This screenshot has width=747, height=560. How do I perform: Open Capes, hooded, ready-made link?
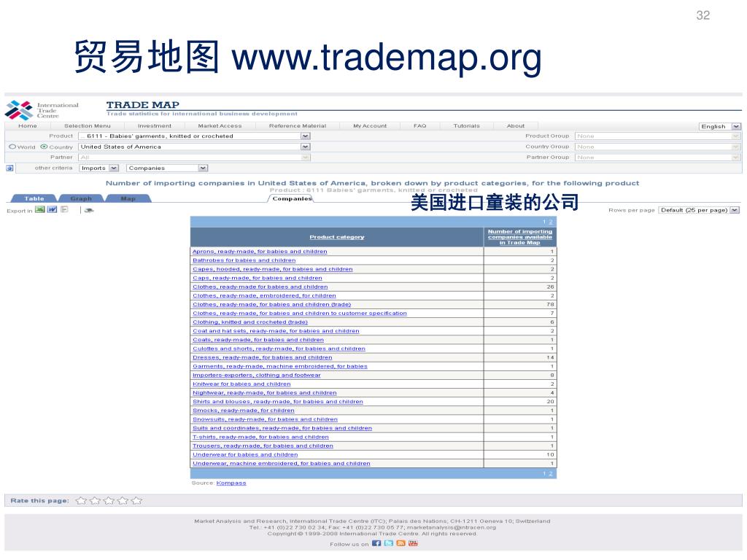click(273, 269)
